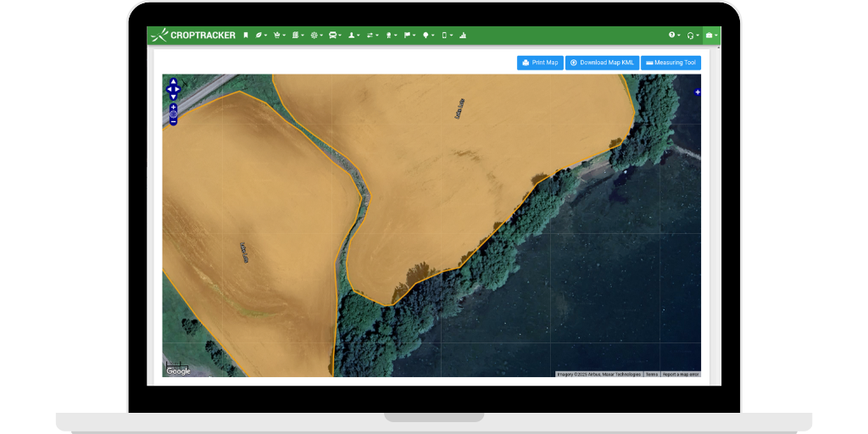Expand the map layer switcher plus
The image size is (868, 434).
[x=698, y=92]
